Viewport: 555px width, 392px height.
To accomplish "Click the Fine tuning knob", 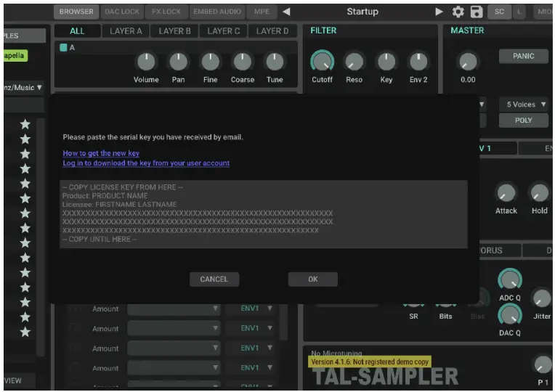I will (210, 62).
